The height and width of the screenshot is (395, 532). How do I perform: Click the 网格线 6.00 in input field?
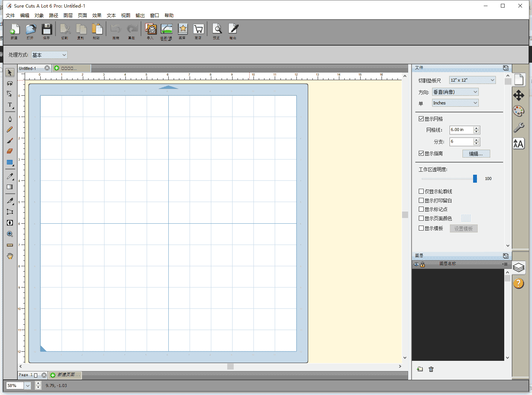pos(461,130)
